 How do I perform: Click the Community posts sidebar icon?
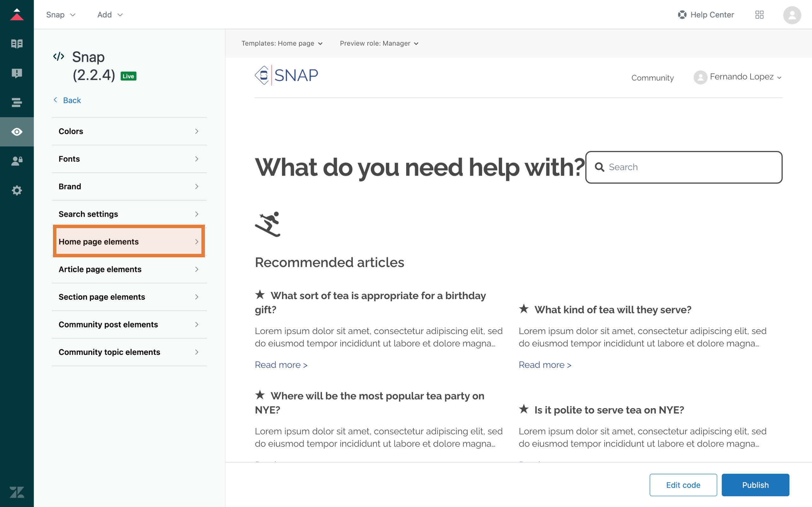[x=17, y=73]
